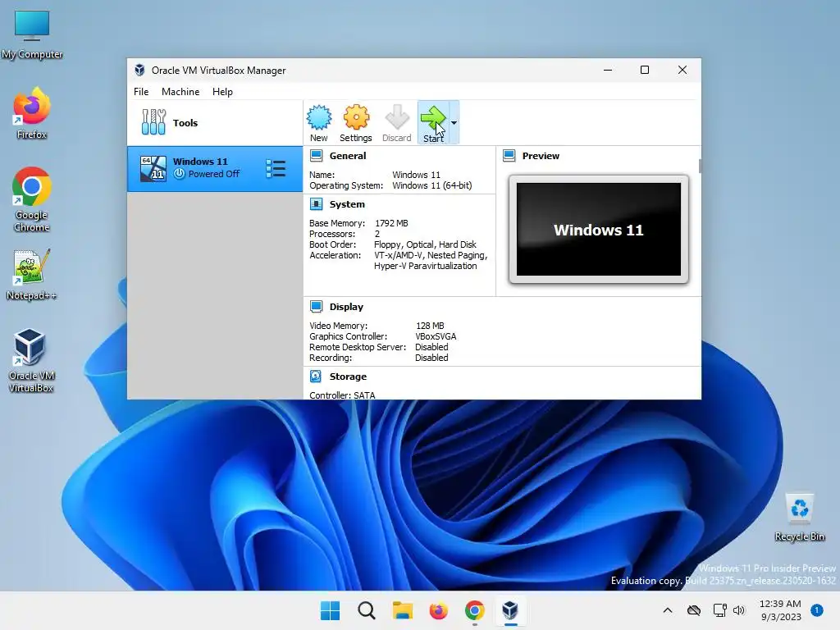Click the Windows 11 preview thumbnail
This screenshot has height=630, width=840.
(x=598, y=230)
